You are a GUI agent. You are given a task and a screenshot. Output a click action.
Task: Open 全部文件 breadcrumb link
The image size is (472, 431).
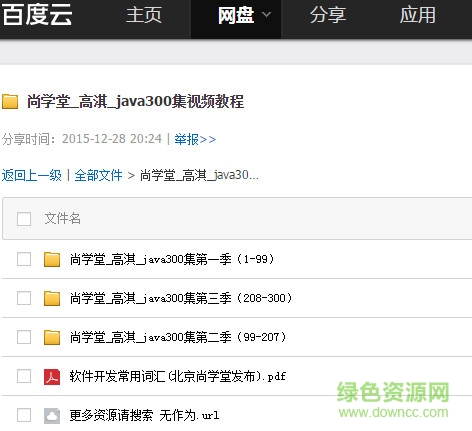98,175
